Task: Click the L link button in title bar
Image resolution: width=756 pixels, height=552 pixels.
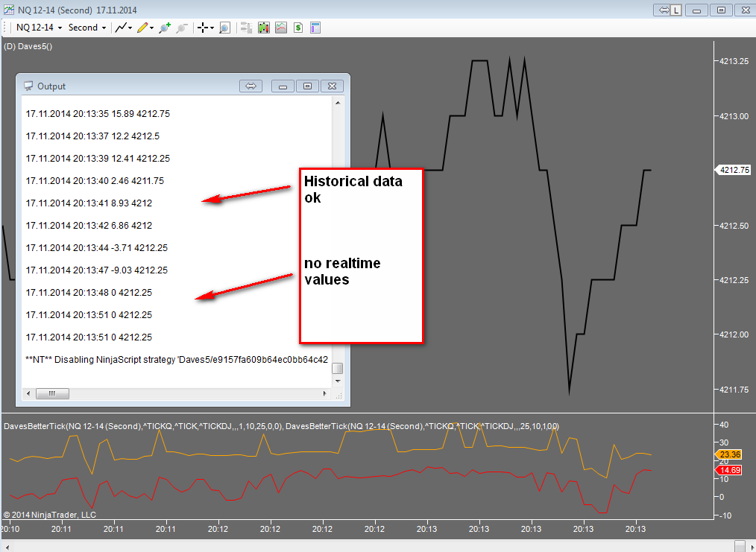Action: point(676,10)
